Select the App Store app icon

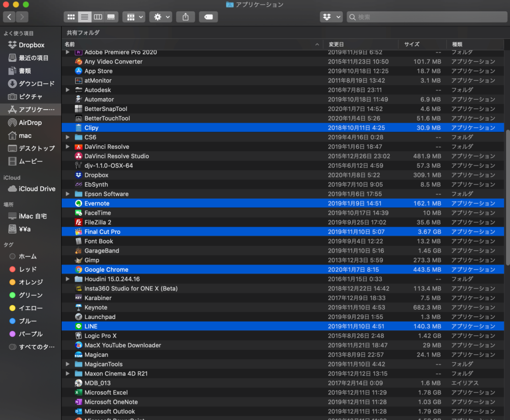tap(78, 71)
